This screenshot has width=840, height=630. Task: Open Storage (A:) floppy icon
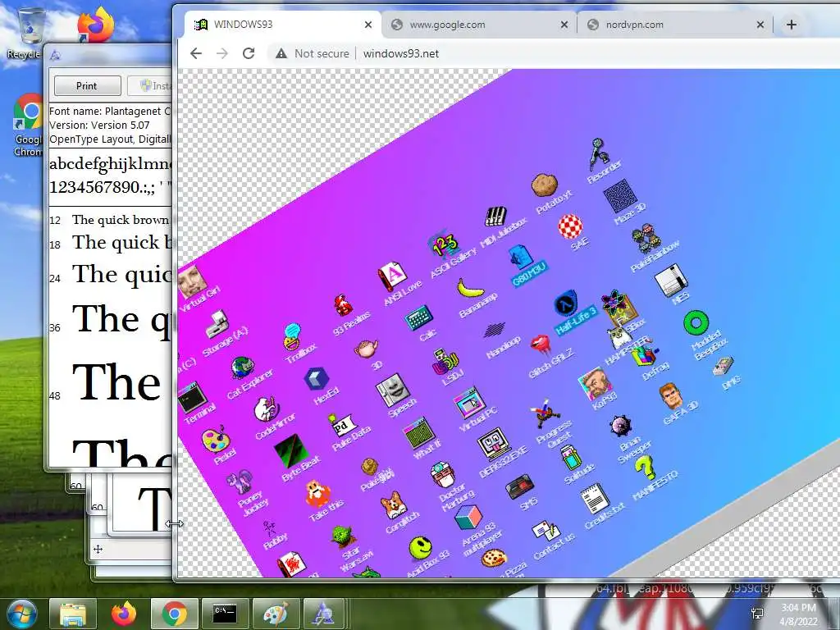point(217,325)
